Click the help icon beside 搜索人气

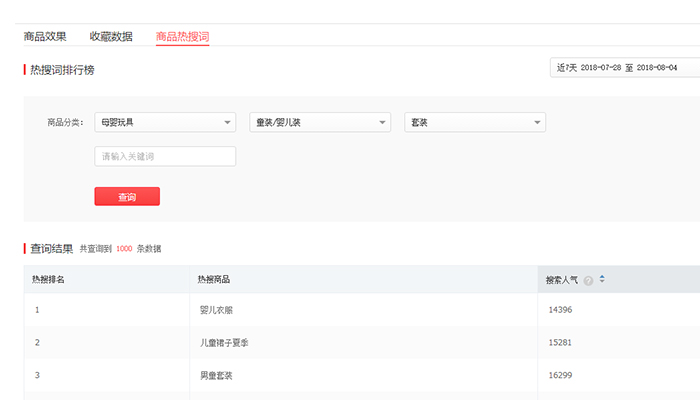coord(588,280)
